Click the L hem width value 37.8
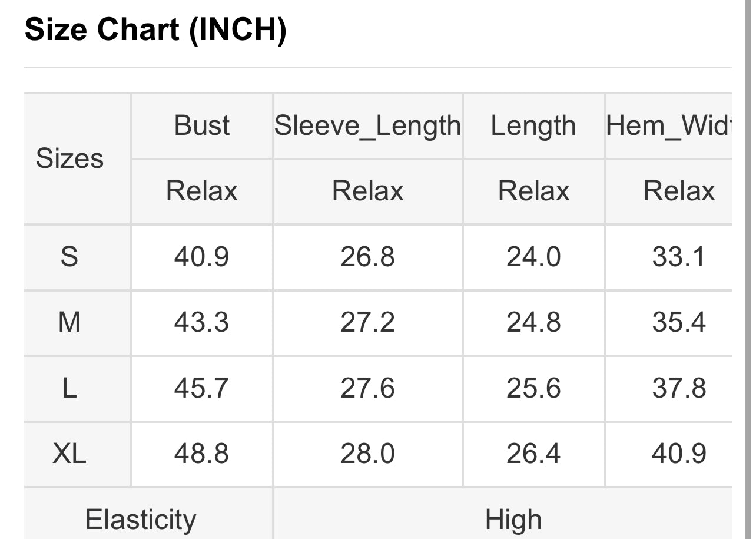Image resolution: width=756 pixels, height=539 pixels. tap(679, 388)
